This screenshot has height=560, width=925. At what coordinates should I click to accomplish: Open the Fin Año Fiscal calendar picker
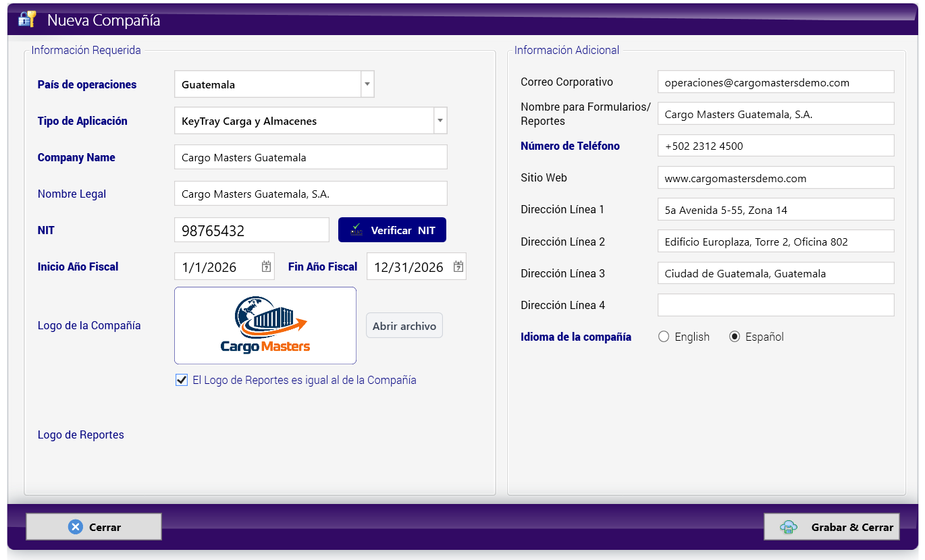pyautogui.click(x=458, y=267)
